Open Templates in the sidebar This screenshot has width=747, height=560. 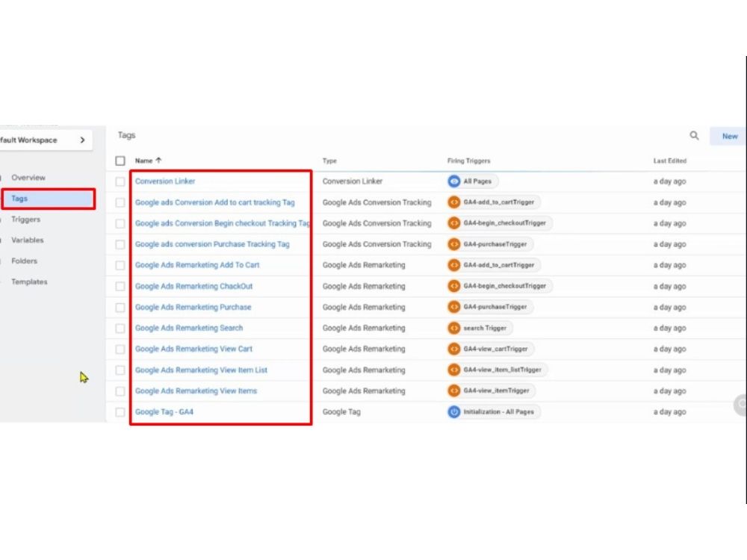29,282
